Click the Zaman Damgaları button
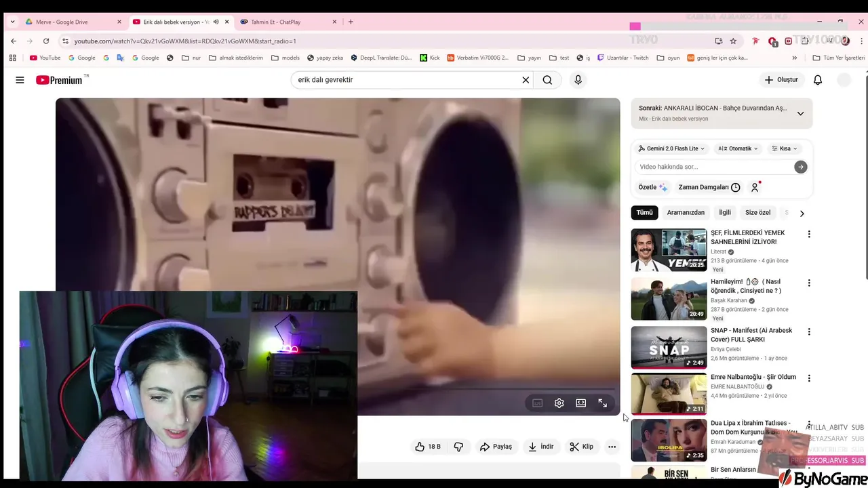The image size is (868, 488). pyautogui.click(x=709, y=187)
